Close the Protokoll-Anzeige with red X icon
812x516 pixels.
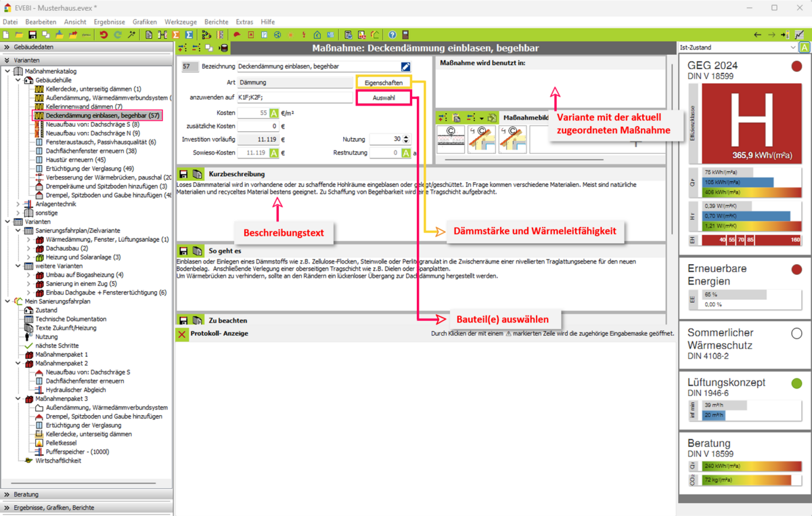pos(182,334)
